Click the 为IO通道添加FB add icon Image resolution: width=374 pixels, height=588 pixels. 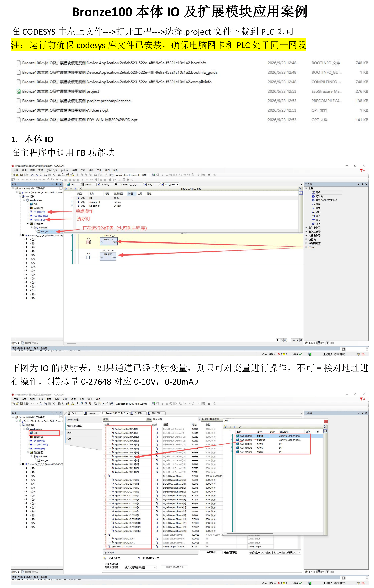pos(203,419)
